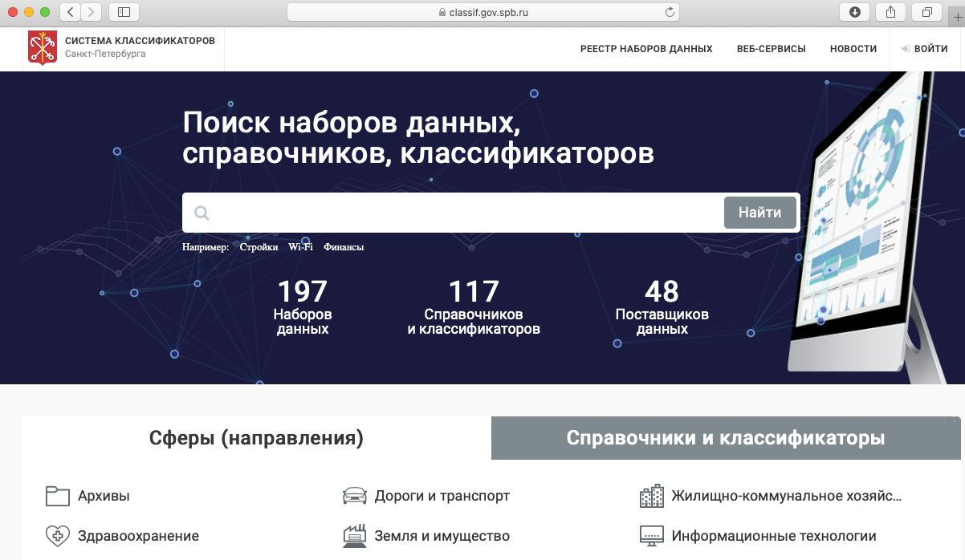Open the Дороги и транспорт link

442,496
